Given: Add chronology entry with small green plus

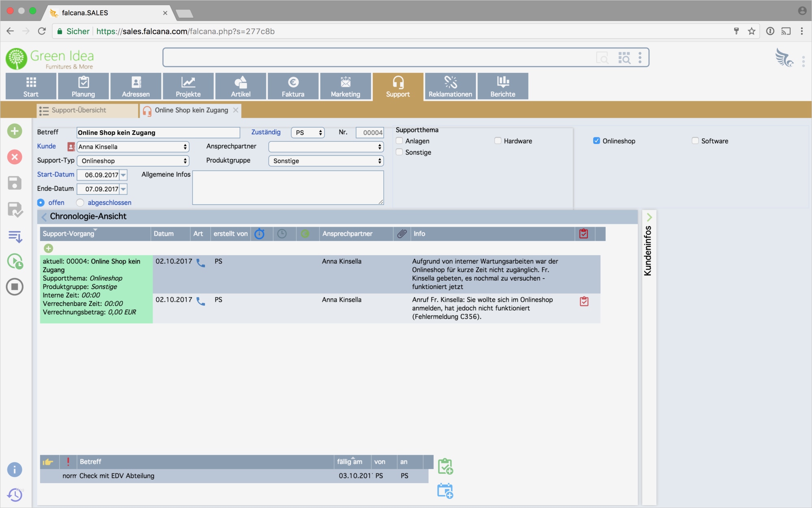Looking at the screenshot, I should [x=48, y=248].
